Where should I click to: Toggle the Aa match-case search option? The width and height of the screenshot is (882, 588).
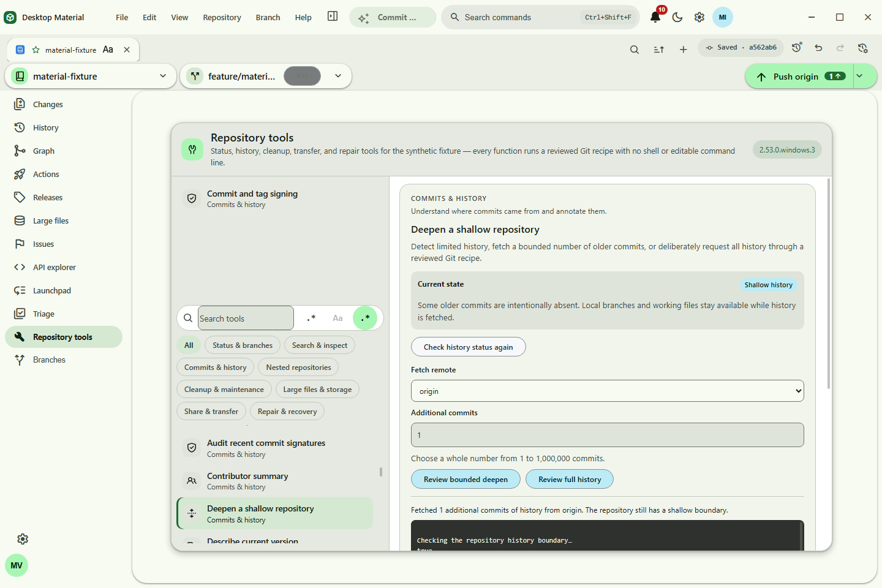click(337, 318)
